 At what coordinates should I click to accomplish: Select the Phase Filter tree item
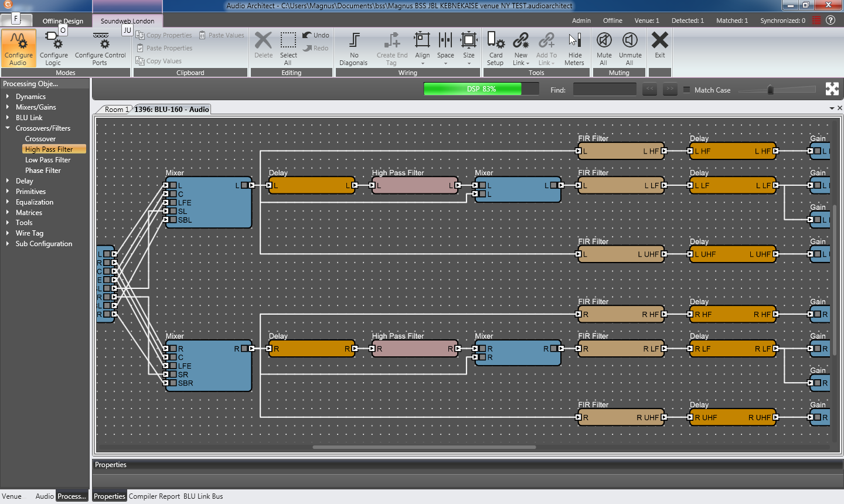click(43, 170)
